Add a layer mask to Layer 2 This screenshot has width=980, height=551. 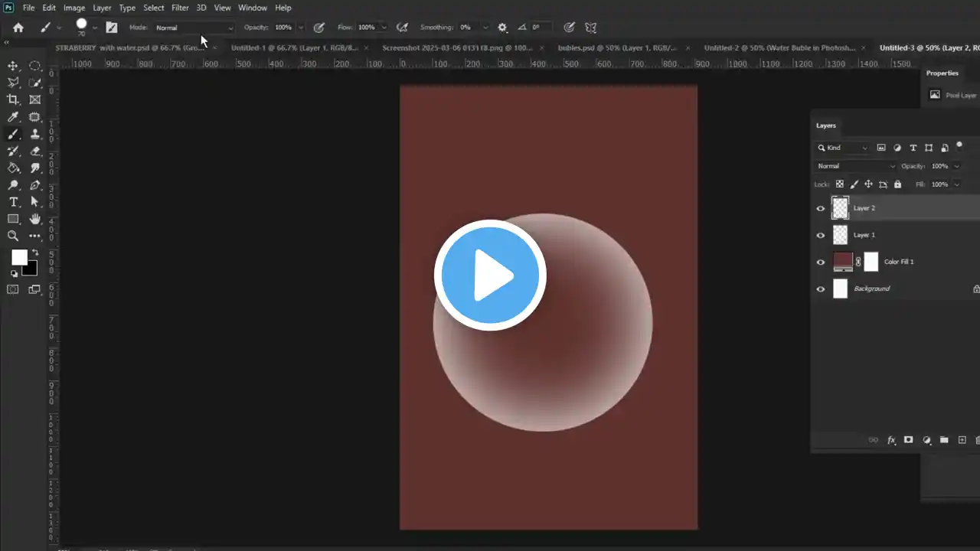(x=909, y=440)
